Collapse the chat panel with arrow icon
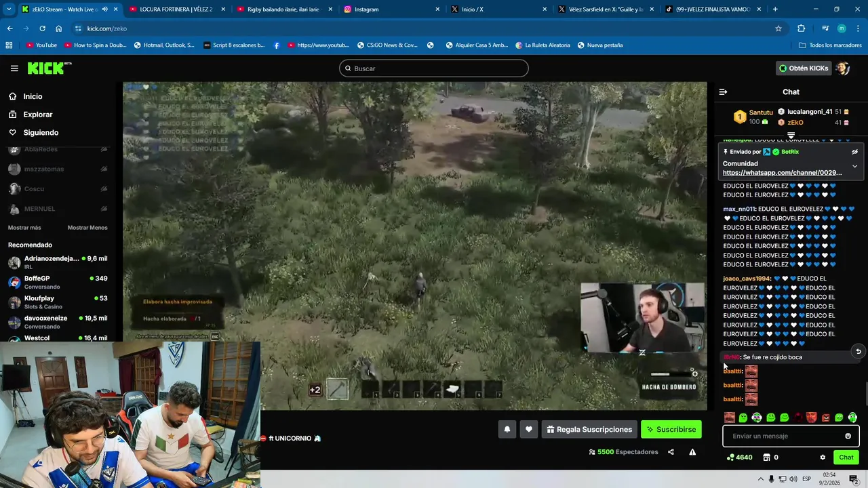This screenshot has width=868, height=488. [x=723, y=91]
